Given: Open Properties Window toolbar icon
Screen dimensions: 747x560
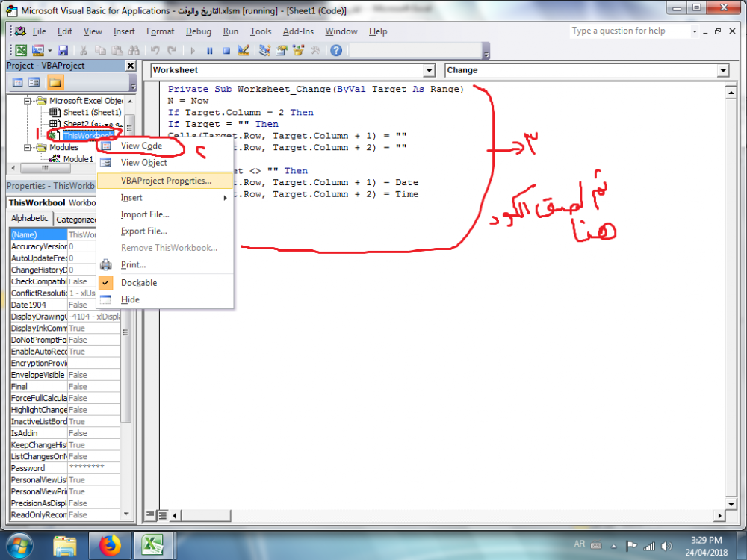Looking at the screenshot, I should tap(282, 50).
